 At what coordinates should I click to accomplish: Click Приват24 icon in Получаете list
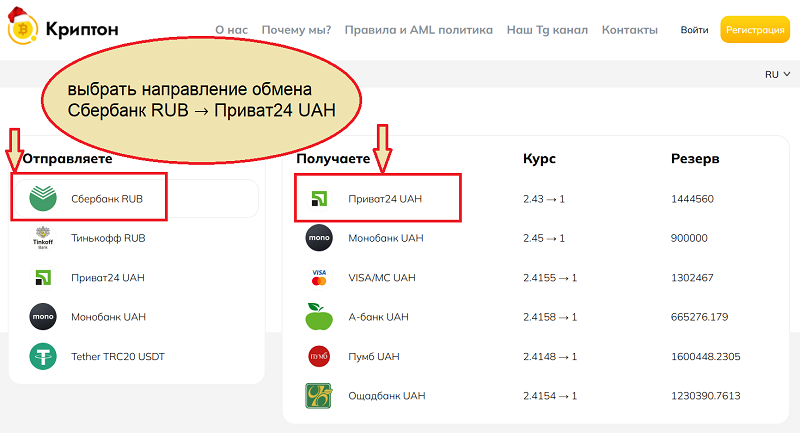point(319,198)
